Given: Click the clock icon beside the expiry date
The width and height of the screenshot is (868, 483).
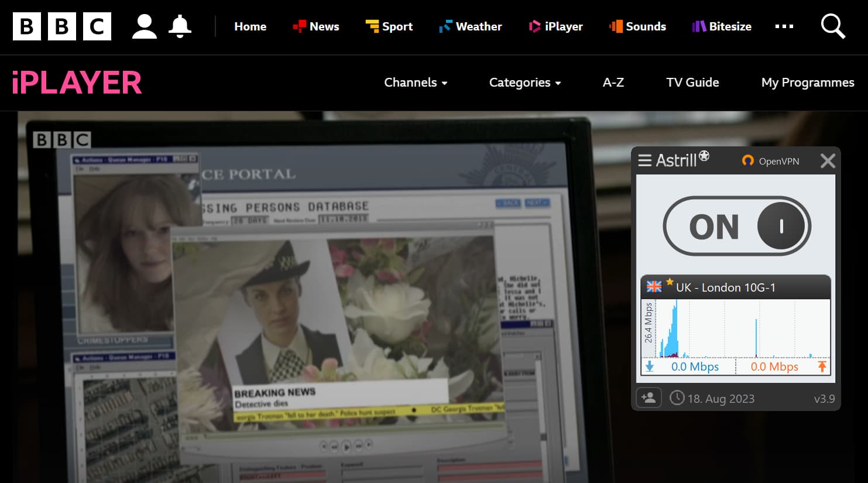Looking at the screenshot, I should [x=677, y=398].
